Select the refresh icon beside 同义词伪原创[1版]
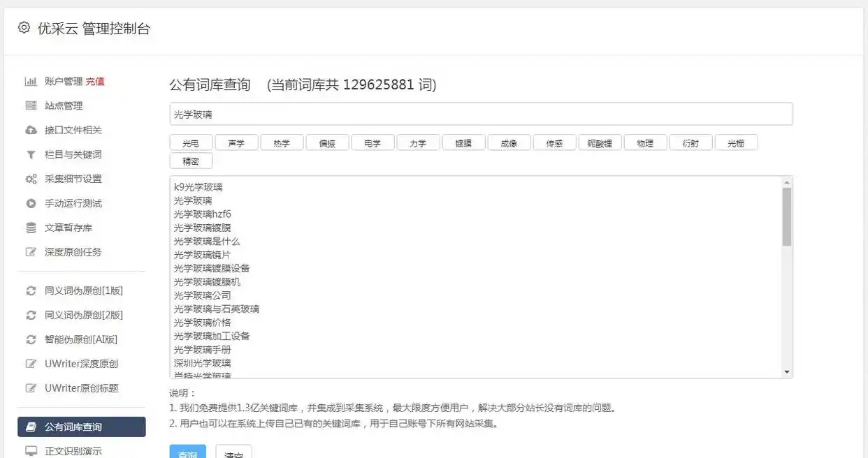Image resolution: width=868 pixels, height=458 pixels. [31, 290]
